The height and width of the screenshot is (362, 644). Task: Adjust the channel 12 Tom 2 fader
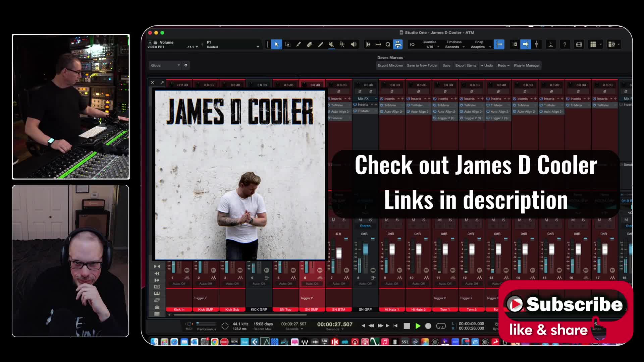(x=472, y=249)
